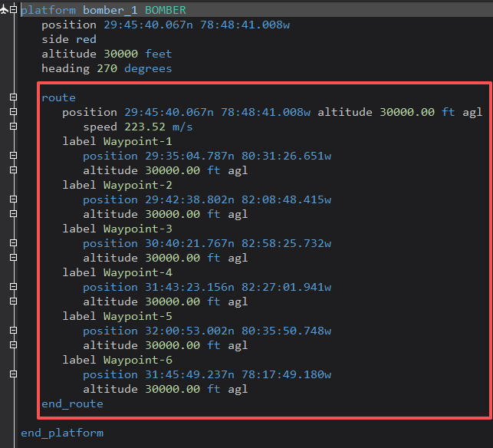Toggle fold marker beside position 30:40:21.767n line
The image size is (493, 448).
coord(13,243)
